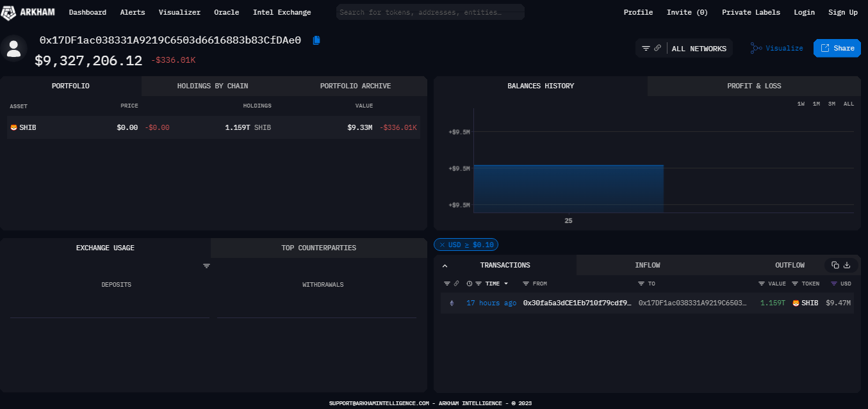Open the Profile link
Screen dimensions: 868x409
point(638,12)
